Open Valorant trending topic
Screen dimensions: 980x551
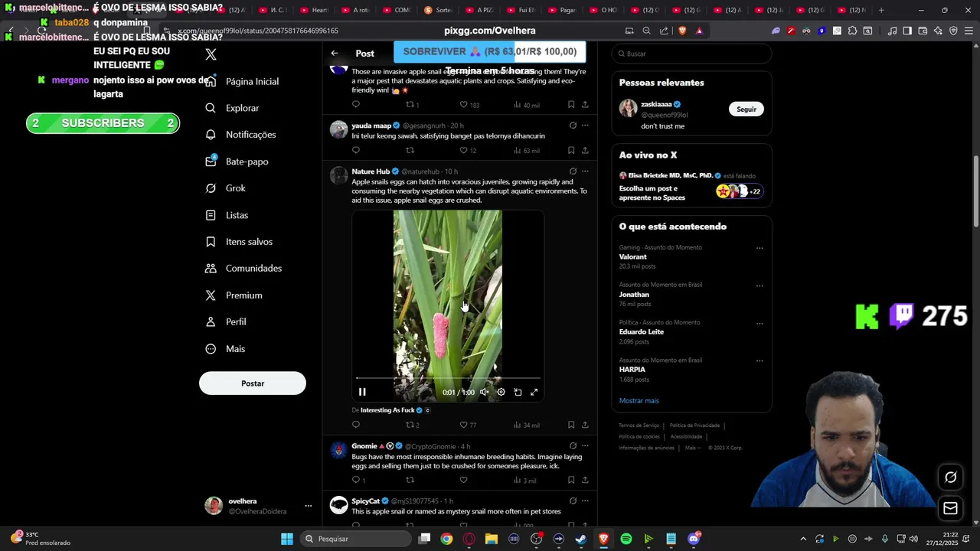pos(632,257)
